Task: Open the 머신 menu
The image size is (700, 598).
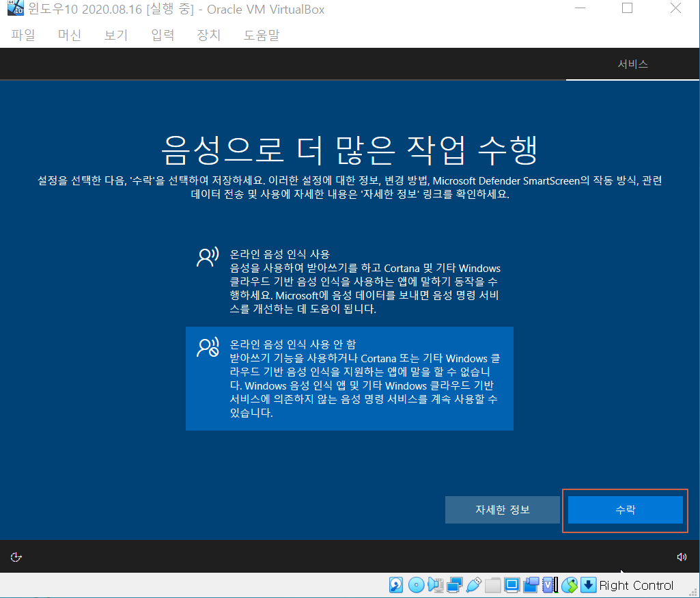Action: coord(69,35)
